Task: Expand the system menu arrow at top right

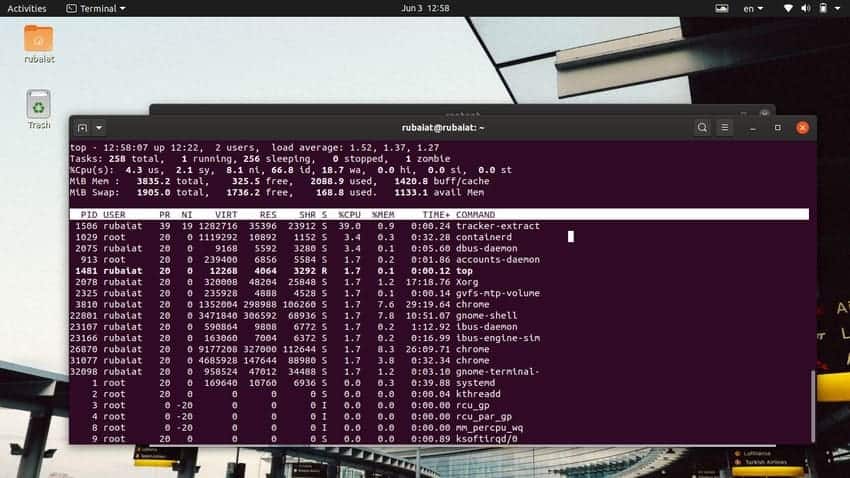Action: (x=838, y=8)
